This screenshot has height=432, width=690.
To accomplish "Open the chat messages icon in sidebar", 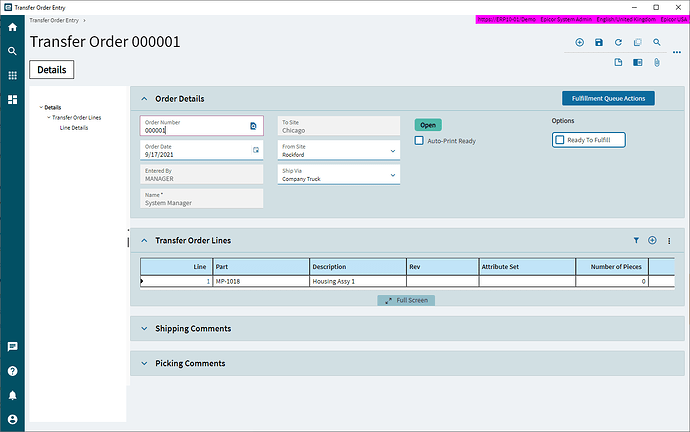I will (x=12, y=347).
